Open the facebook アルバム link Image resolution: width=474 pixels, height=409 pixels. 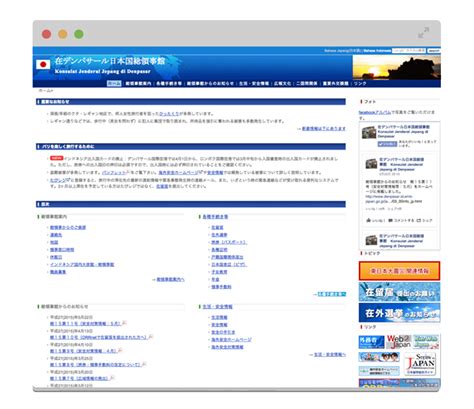(375, 112)
